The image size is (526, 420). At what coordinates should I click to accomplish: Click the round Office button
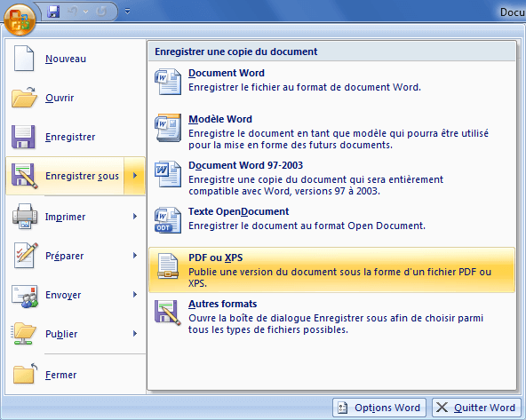click(20, 20)
